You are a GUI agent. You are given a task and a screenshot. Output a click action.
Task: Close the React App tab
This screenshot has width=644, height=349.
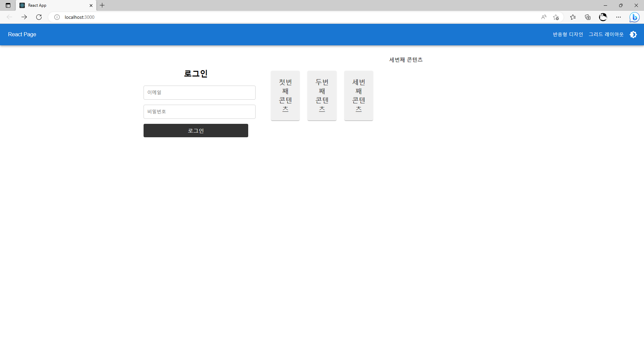click(x=91, y=5)
